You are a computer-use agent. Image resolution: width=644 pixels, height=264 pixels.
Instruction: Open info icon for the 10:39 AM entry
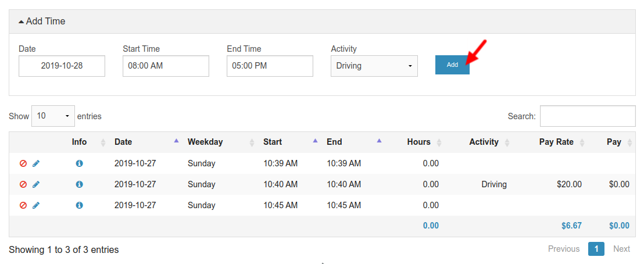click(x=79, y=163)
